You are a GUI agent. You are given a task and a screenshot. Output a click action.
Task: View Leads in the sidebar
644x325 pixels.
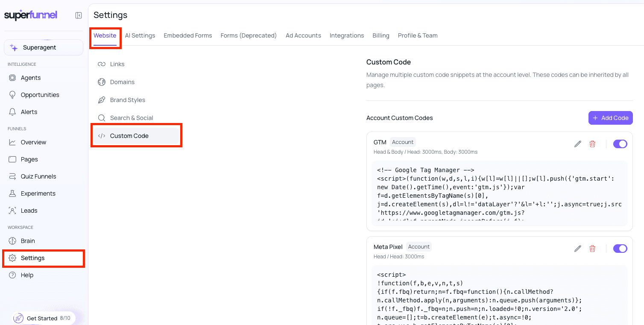tap(29, 211)
